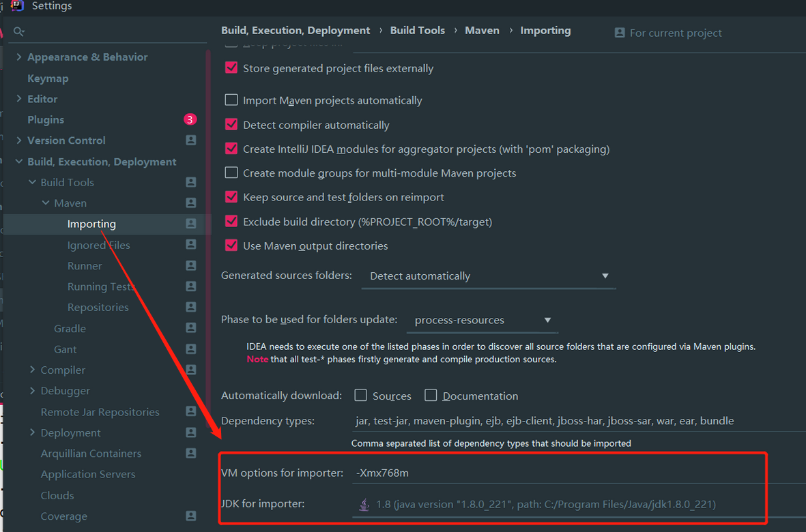Click project-level icon beside Repositories
The height and width of the screenshot is (532, 806).
point(190,307)
